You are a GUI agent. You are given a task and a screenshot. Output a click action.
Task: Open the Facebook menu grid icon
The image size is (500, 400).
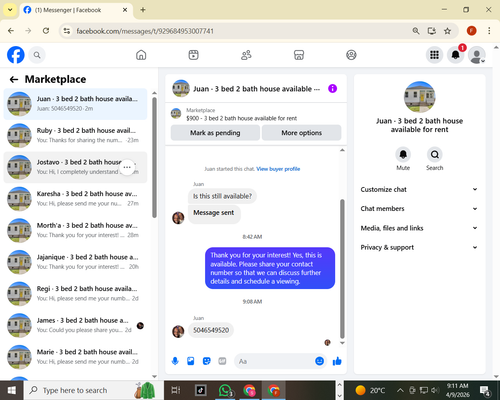tap(434, 55)
